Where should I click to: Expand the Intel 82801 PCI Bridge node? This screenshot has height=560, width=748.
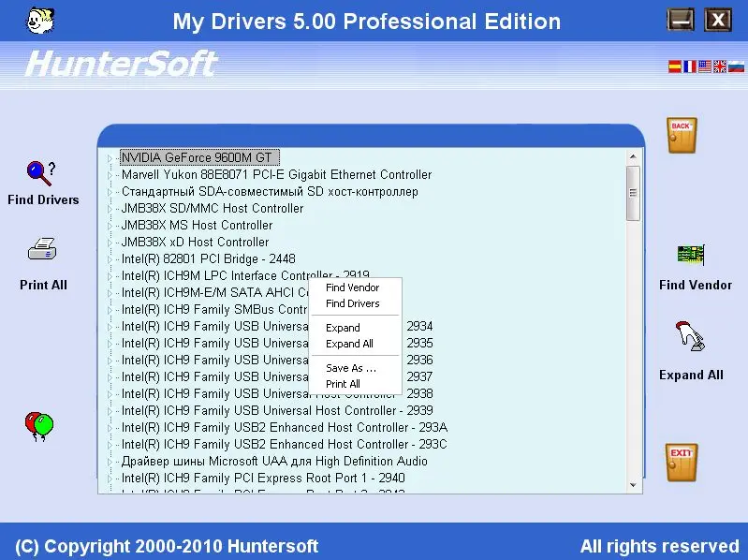[110, 259]
